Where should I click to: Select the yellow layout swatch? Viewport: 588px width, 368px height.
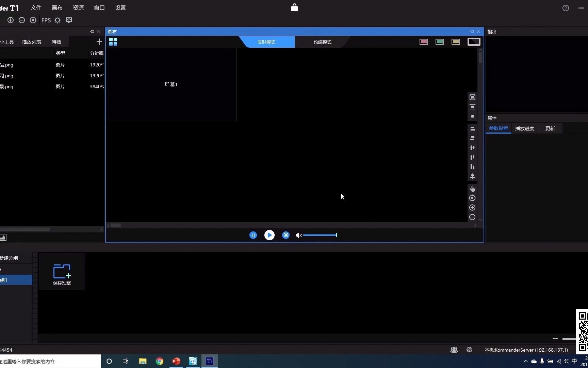456,42
